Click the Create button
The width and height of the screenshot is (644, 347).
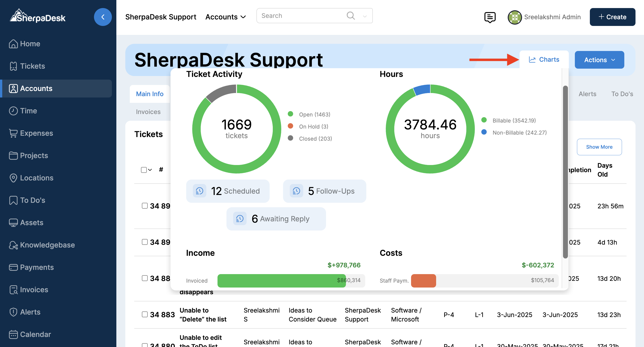[x=612, y=17]
